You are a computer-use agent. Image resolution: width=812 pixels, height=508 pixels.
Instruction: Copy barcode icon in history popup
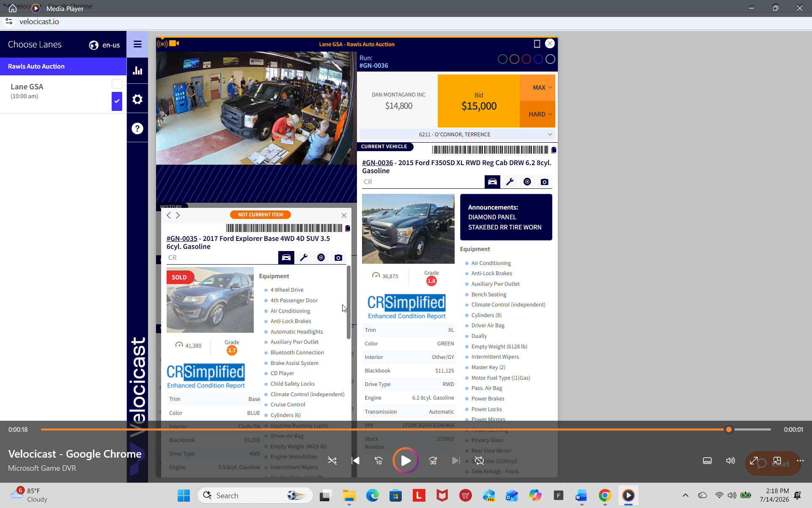348,228
